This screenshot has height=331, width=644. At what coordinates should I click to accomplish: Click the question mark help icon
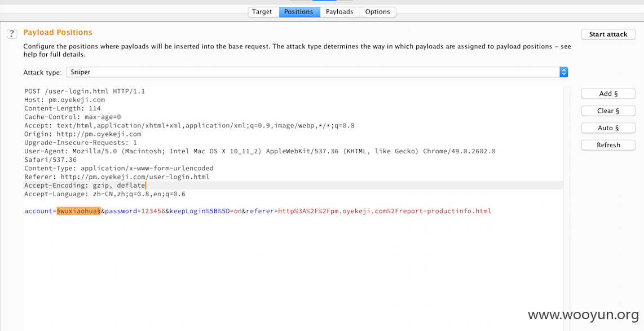[12, 34]
